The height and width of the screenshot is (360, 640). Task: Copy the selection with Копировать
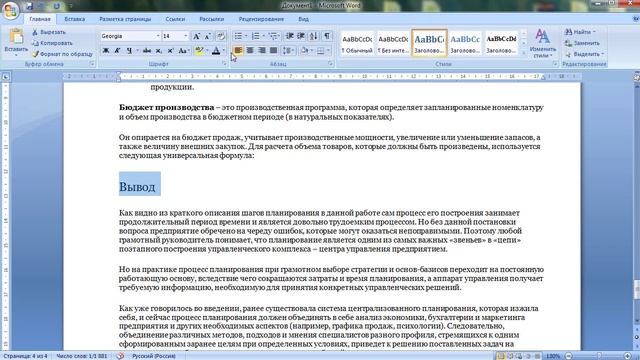click(52, 43)
